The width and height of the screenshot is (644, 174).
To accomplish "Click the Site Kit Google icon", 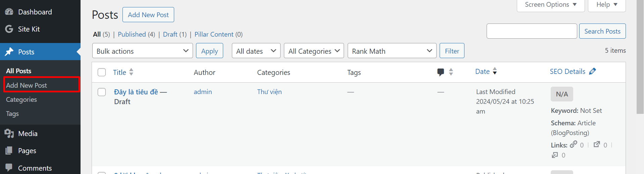I will tap(9, 29).
